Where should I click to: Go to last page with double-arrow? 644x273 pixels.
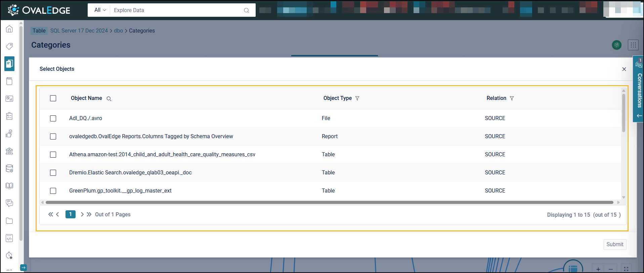[x=89, y=214]
